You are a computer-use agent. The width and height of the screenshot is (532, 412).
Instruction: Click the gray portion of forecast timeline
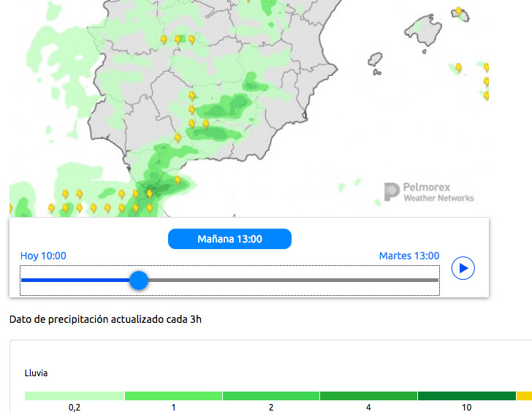click(x=293, y=281)
